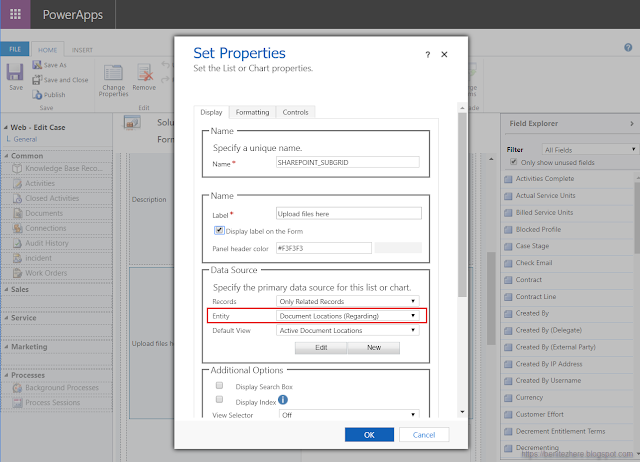The width and height of the screenshot is (640, 462).
Task: Click the Save icon in ribbon
Action: coord(15,73)
